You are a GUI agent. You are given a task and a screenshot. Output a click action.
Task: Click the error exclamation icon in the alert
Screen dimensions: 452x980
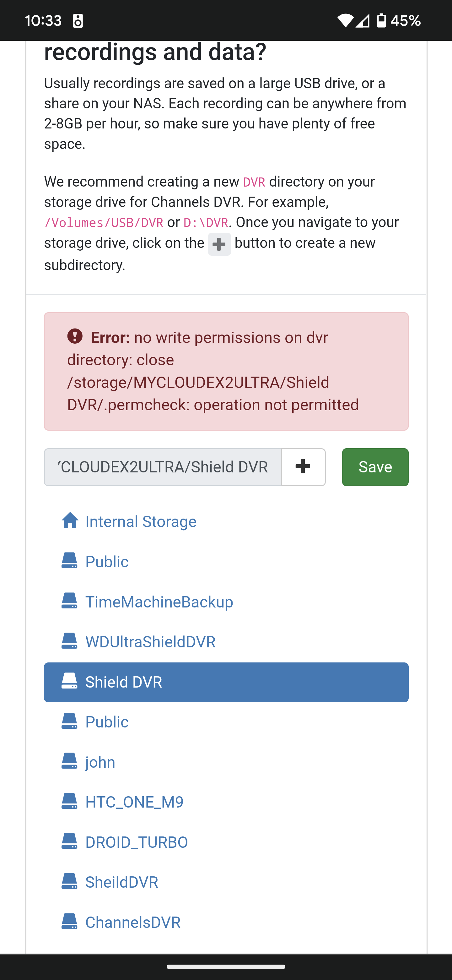point(76,337)
